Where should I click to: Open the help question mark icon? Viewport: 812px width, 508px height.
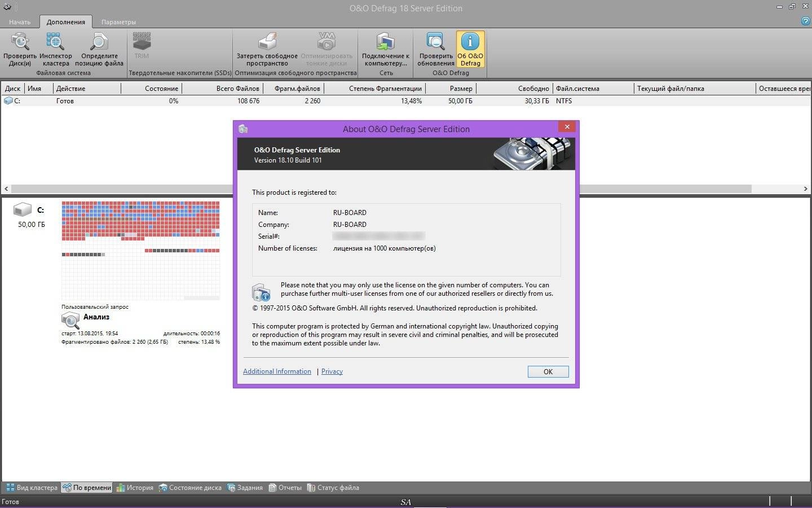(x=806, y=21)
